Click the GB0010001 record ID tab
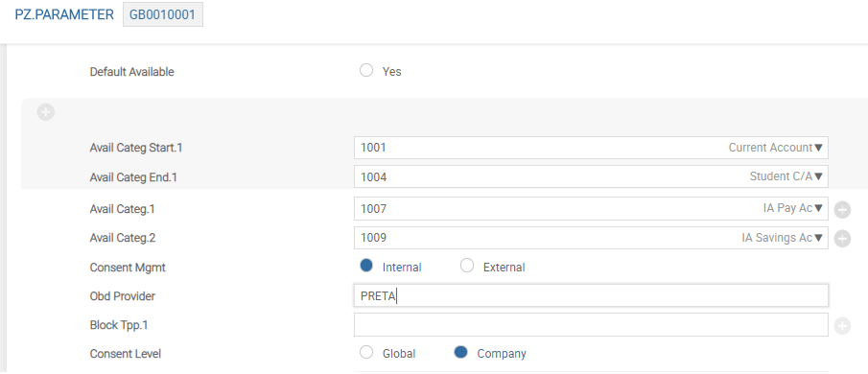The height and width of the screenshot is (374, 868). click(163, 14)
